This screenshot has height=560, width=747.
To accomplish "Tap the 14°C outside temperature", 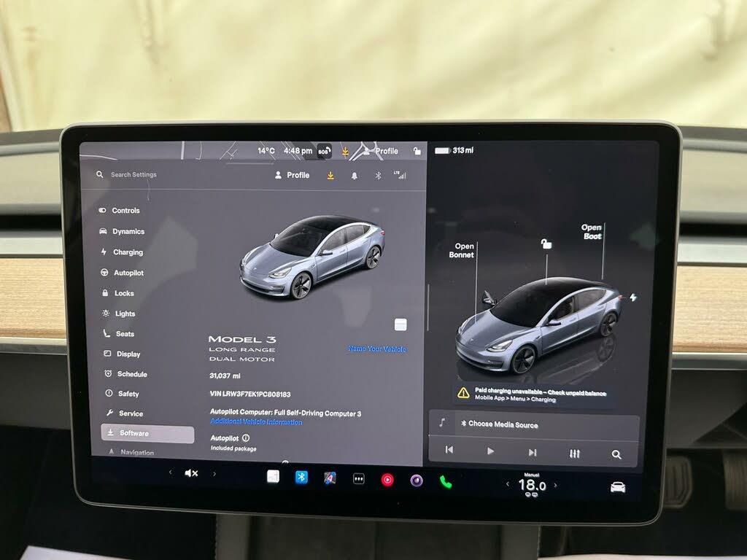I will tap(266, 151).
